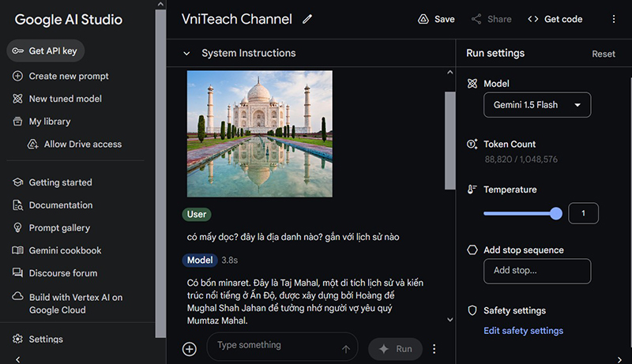Collapse the System Instructions section
632x364 pixels.
point(186,54)
